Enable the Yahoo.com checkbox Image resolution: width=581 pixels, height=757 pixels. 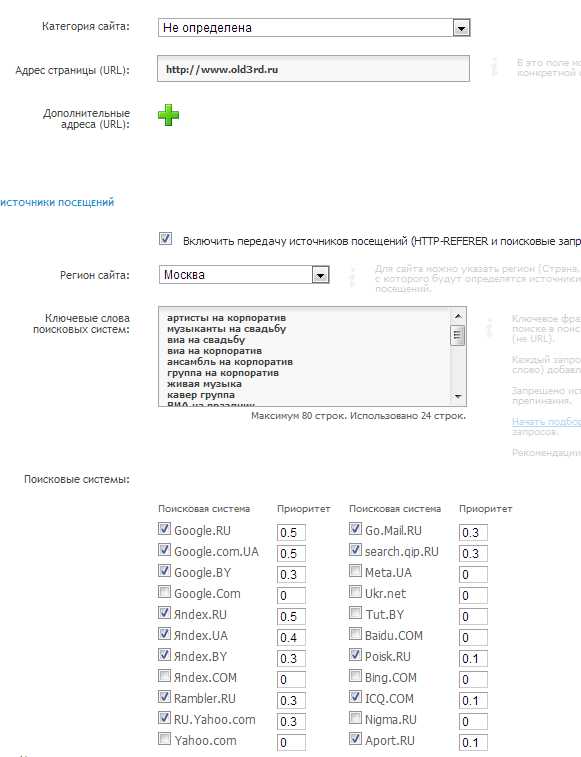click(164, 739)
